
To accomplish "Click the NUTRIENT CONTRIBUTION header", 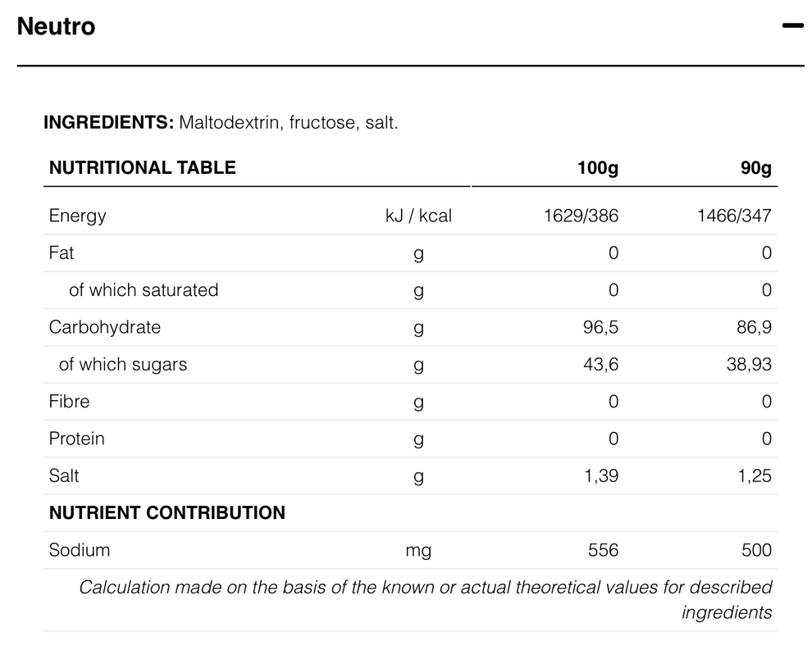I will [x=167, y=513].
